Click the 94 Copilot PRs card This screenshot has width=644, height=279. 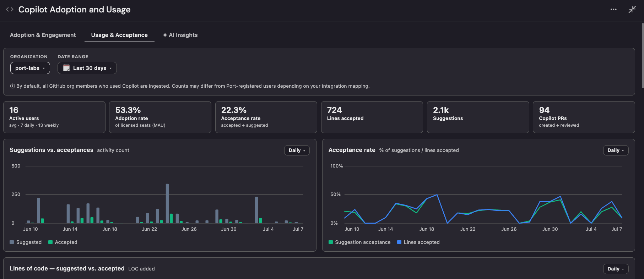584,117
